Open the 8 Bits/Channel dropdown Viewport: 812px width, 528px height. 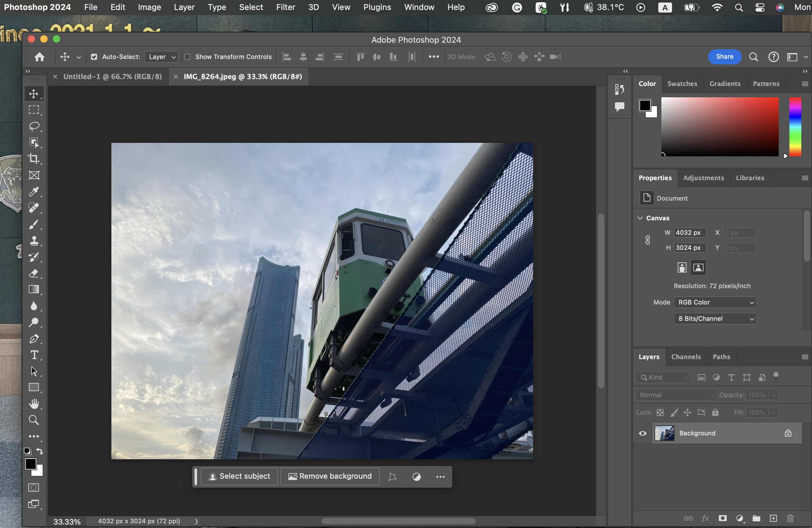click(x=715, y=318)
